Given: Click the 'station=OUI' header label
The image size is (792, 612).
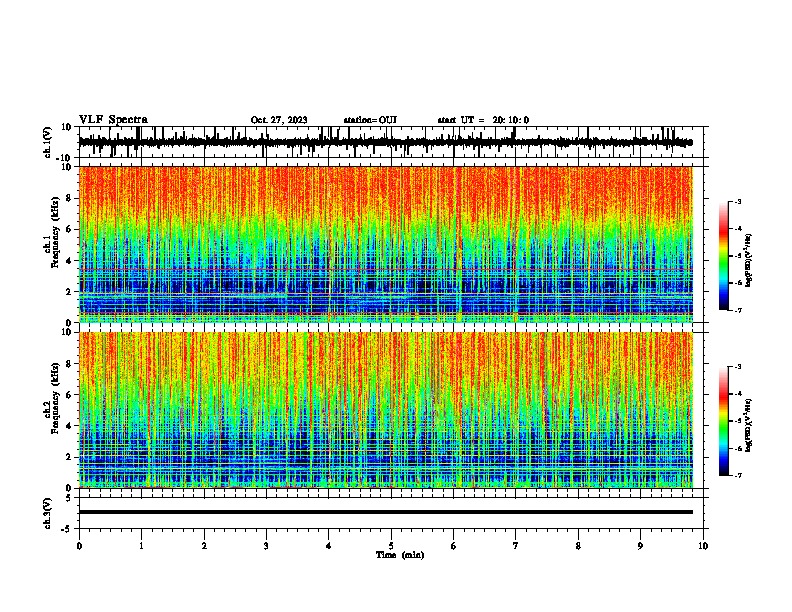Looking at the screenshot, I should (x=370, y=120).
